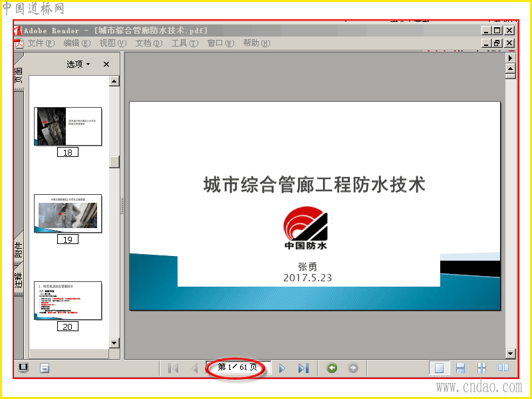The height and width of the screenshot is (399, 532).
Task: Click Adobe PDF icon beside 文件 menu
Action: [19, 43]
